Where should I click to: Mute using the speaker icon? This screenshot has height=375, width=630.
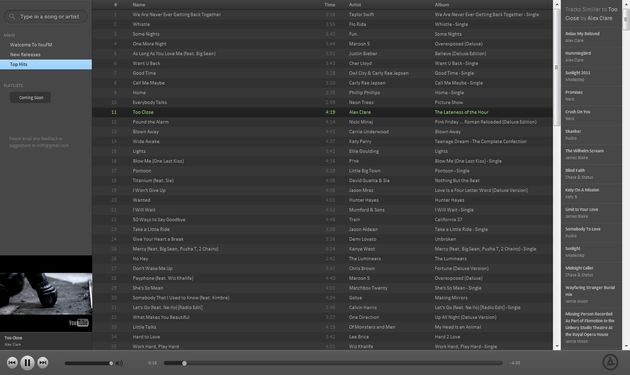(120, 363)
